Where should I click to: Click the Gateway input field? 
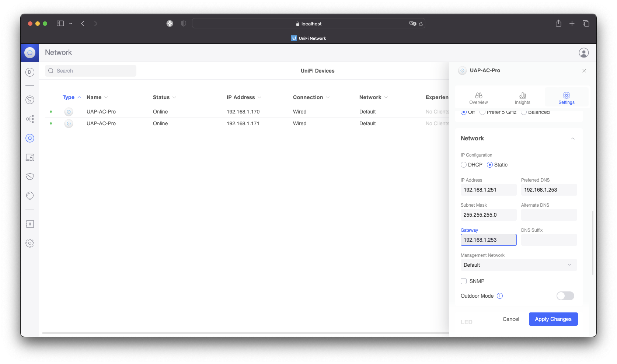pos(488,240)
